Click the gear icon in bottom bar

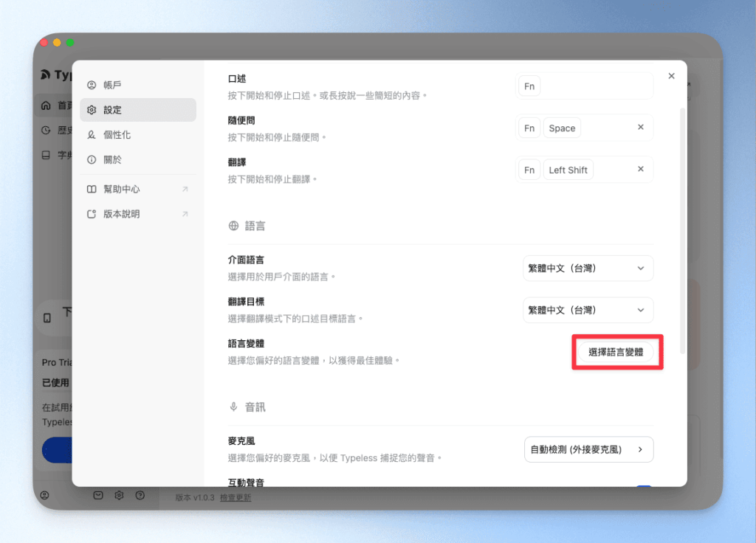tap(119, 495)
